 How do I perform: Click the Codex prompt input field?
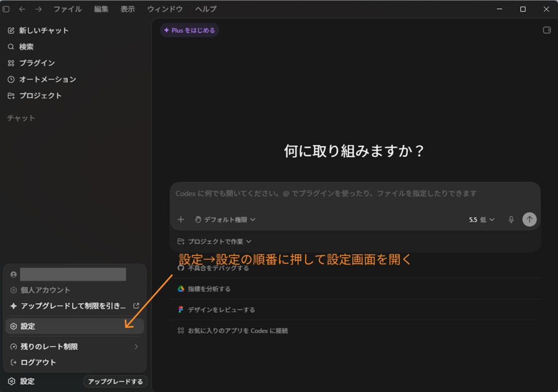pos(355,194)
